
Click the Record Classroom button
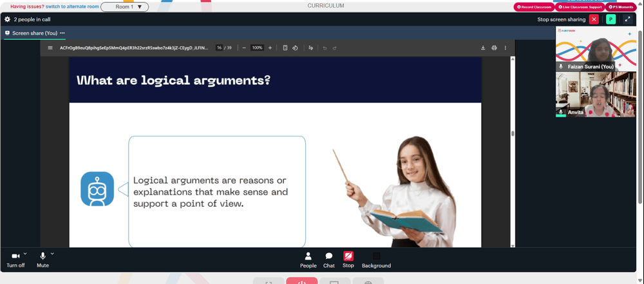click(x=534, y=7)
